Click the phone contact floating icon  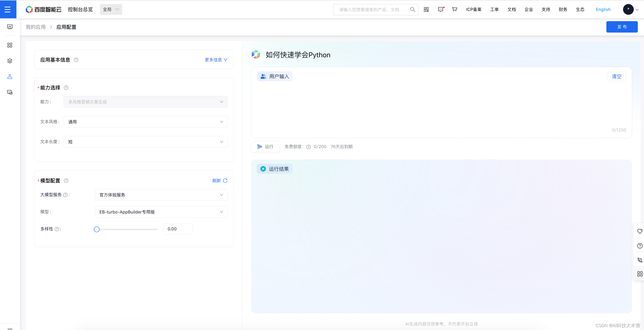point(639,260)
